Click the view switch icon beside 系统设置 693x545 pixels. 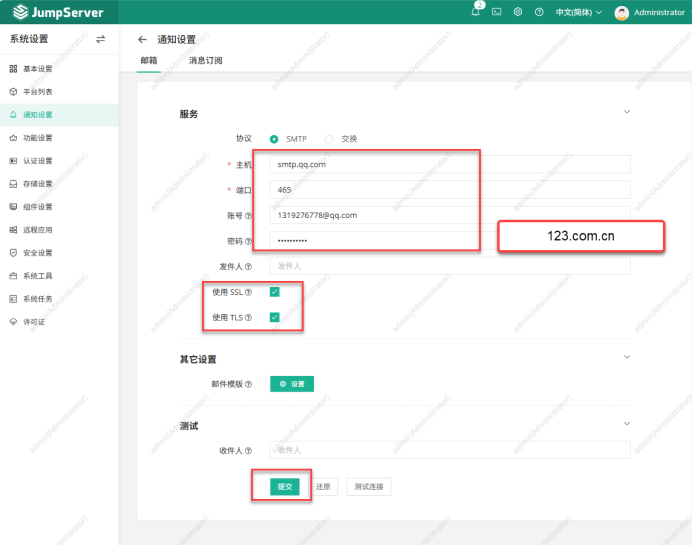(x=100, y=39)
